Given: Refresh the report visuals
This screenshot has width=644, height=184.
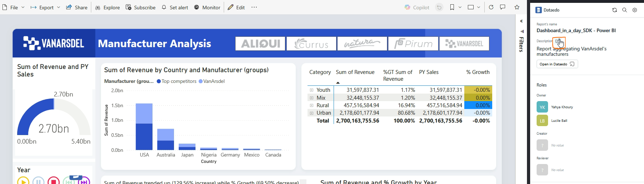Looking at the screenshot, I should click(491, 7).
